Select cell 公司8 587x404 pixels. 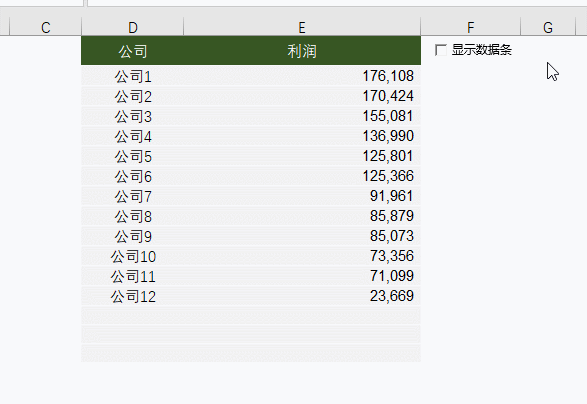[133, 216]
